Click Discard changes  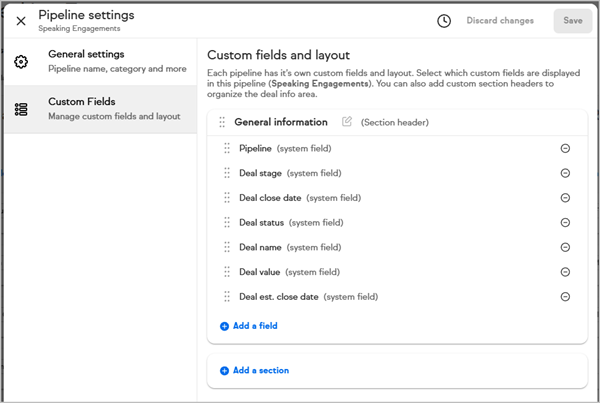point(500,21)
